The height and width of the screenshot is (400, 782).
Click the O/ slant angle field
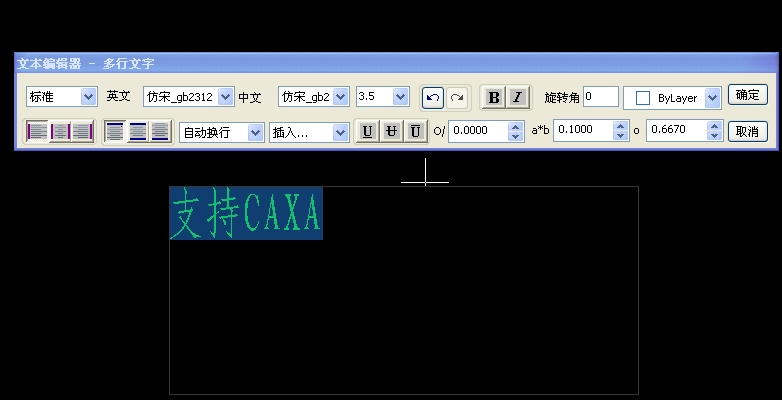tap(479, 131)
